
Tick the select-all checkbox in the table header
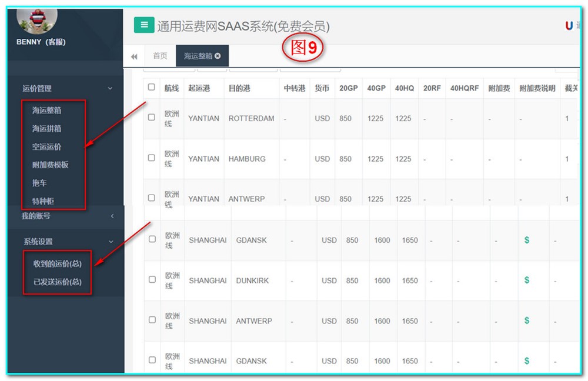coord(152,87)
